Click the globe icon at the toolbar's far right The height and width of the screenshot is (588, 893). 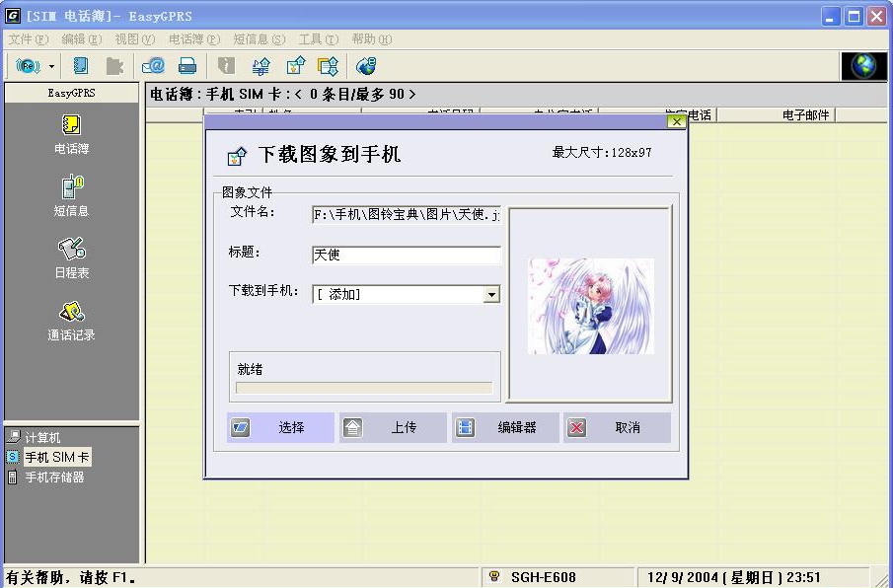pyautogui.click(x=863, y=66)
